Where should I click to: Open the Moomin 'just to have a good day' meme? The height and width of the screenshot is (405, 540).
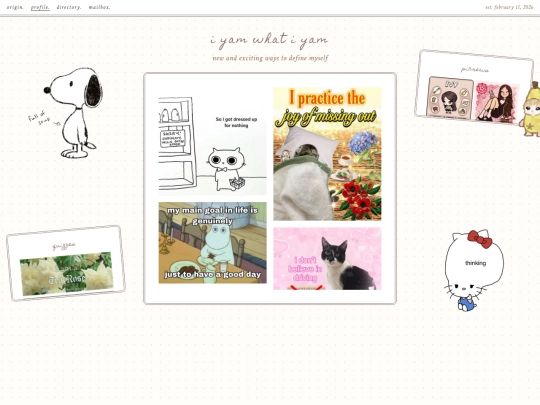pyautogui.click(x=212, y=243)
